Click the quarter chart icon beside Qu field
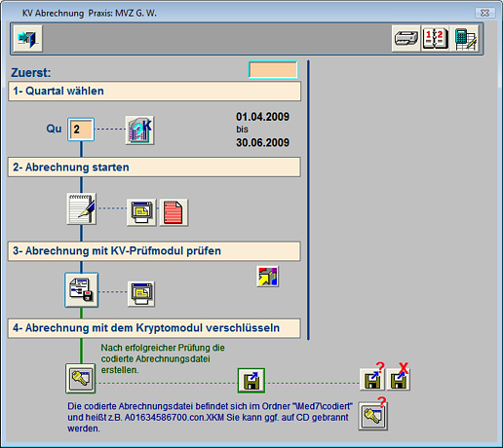This screenshot has width=503, height=448. coord(140,131)
